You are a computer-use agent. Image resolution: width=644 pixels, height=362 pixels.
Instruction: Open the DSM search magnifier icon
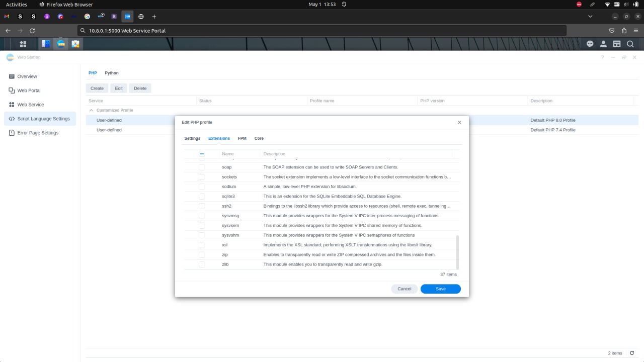[x=630, y=44]
